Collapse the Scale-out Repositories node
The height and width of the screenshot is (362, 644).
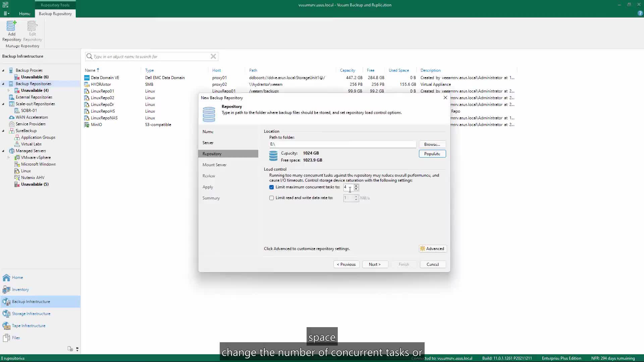click(x=3, y=104)
